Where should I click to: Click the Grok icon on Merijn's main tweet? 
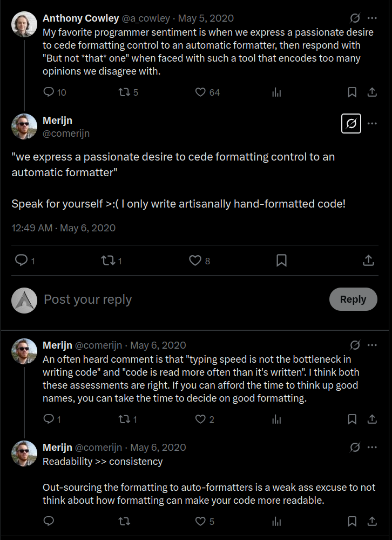351,123
